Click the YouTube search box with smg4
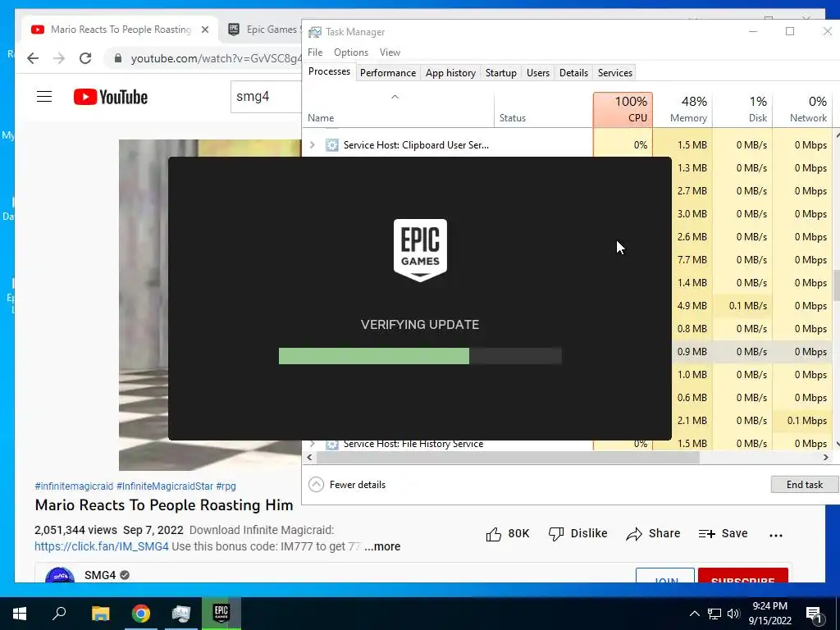 (x=267, y=97)
